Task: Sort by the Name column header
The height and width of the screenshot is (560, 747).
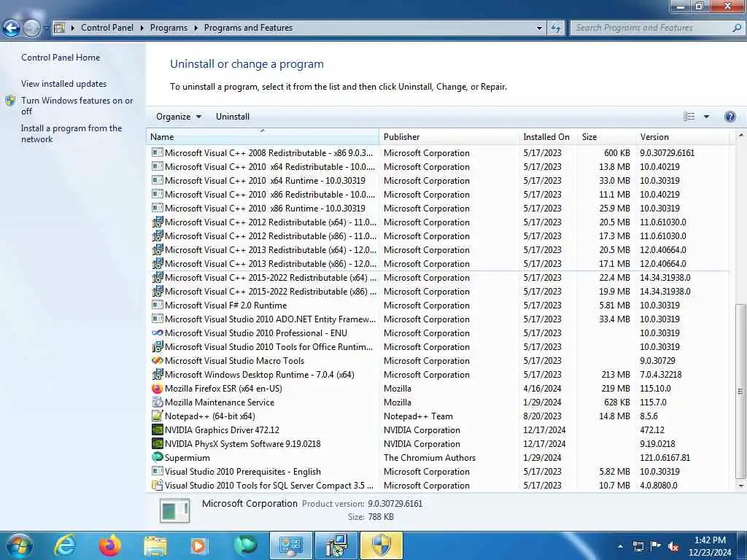Action: (x=263, y=136)
